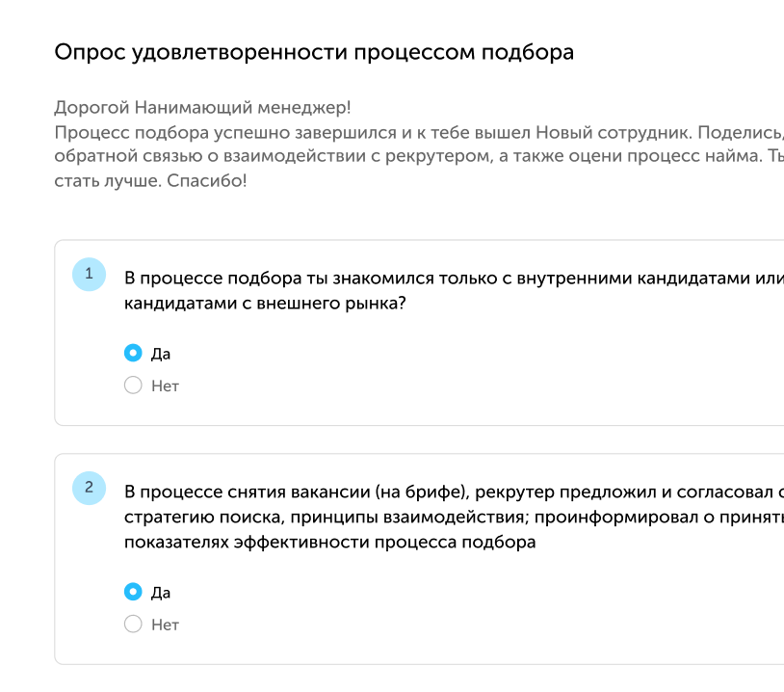Select the "Да" radio button in question 1
This screenshot has height=692, width=784.
point(133,354)
